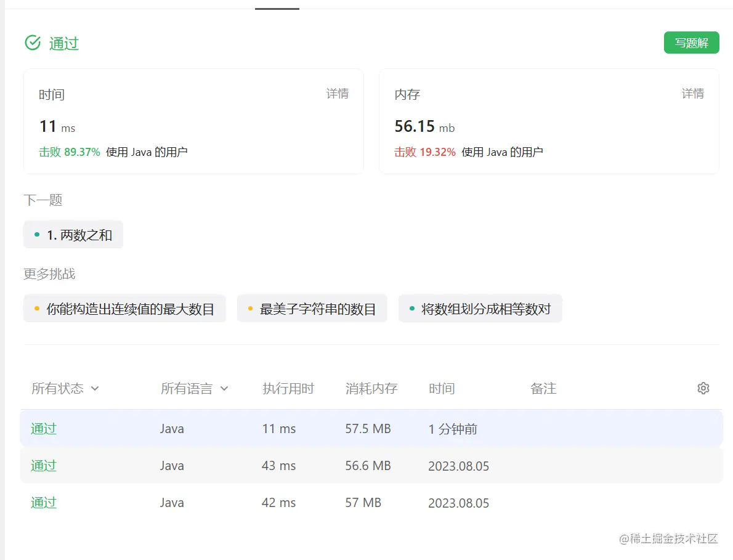Open challenge 将数组划分成相等数对
Image resolution: width=733 pixels, height=560 pixels.
point(480,309)
